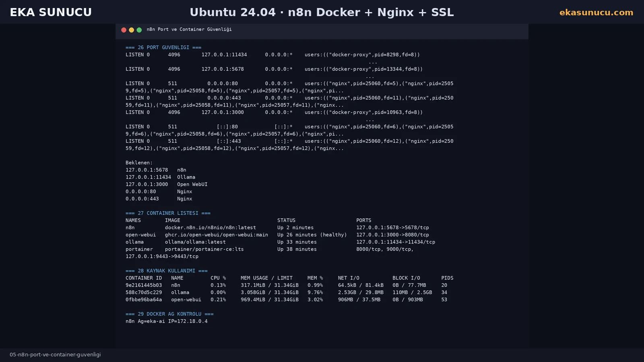Click the BLOCK I/O value "0B / 903MB"
Image resolution: width=644 pixels, height=362 pixels.
point(408,300)
